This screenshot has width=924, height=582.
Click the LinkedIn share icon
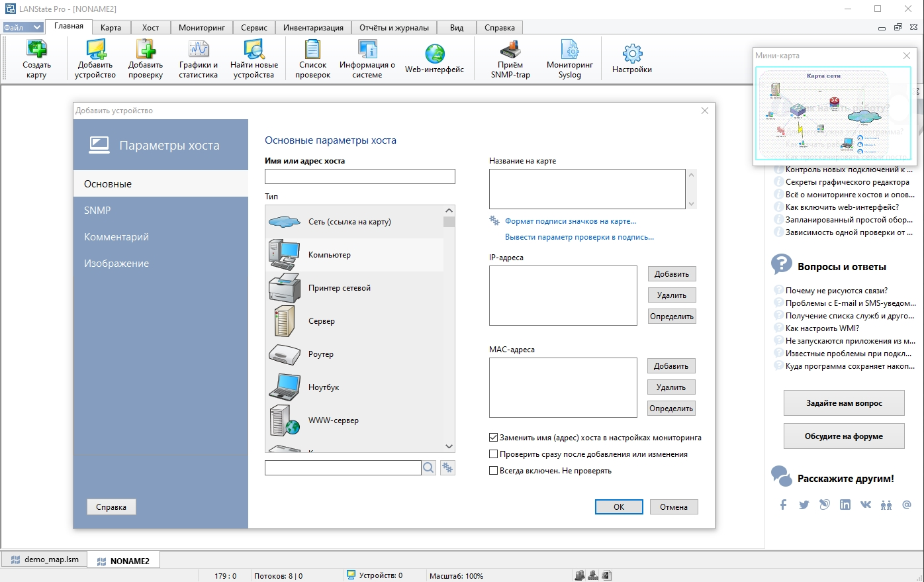pos(845,505)
